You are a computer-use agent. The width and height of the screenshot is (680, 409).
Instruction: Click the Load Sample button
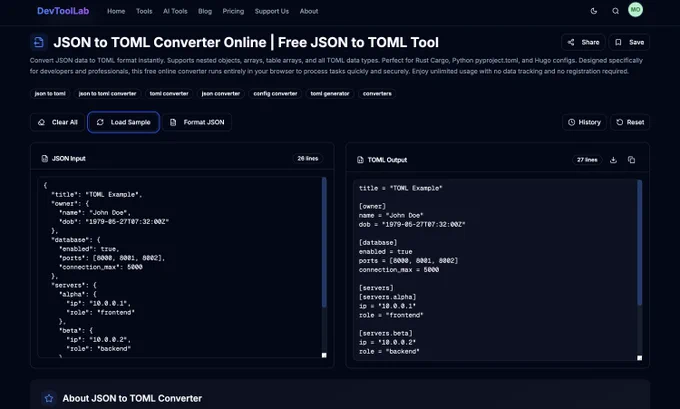[124, 122]
